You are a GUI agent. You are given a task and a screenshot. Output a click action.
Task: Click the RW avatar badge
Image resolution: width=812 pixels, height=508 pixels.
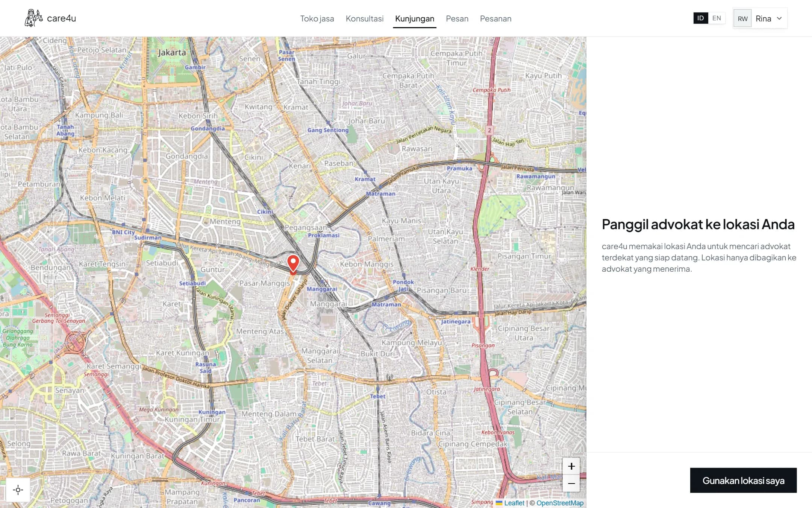tap(742, 18)
